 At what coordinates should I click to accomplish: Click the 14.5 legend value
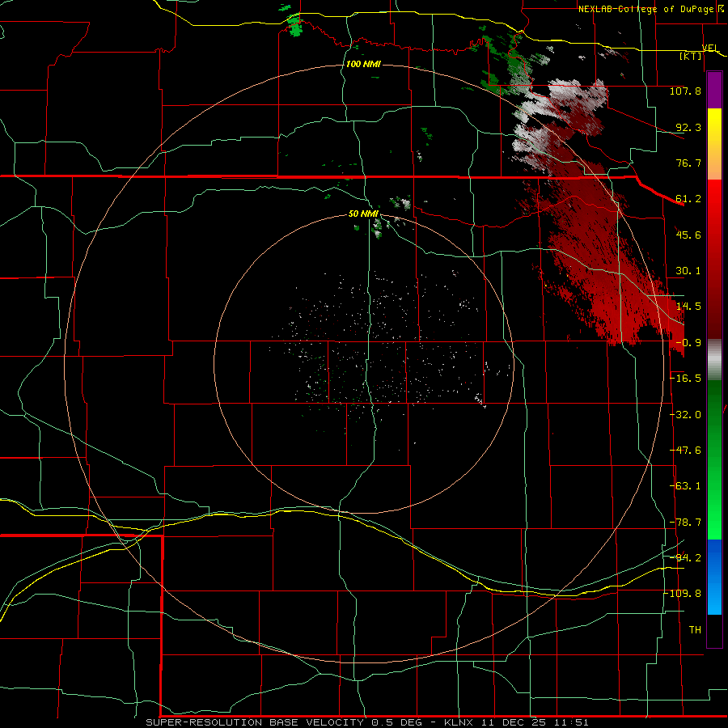(688, 307)
